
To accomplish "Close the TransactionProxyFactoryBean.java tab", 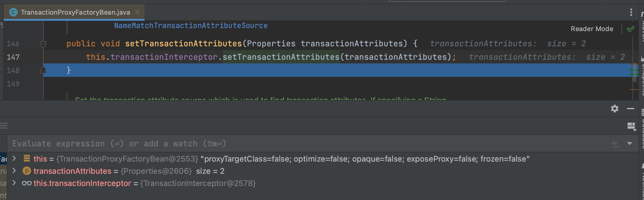I will point(137,12).
